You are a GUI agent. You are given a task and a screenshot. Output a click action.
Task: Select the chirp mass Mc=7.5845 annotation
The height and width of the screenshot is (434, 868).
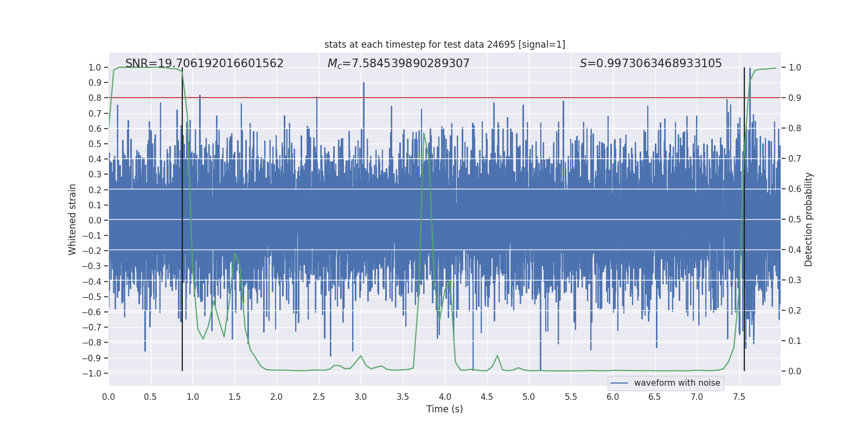click(x=398, y=63)
